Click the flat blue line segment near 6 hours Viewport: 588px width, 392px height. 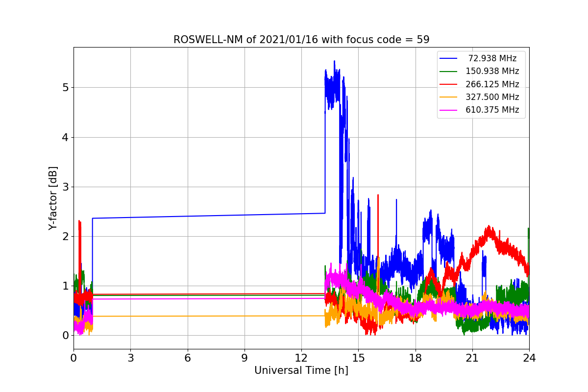coord(188,216)
